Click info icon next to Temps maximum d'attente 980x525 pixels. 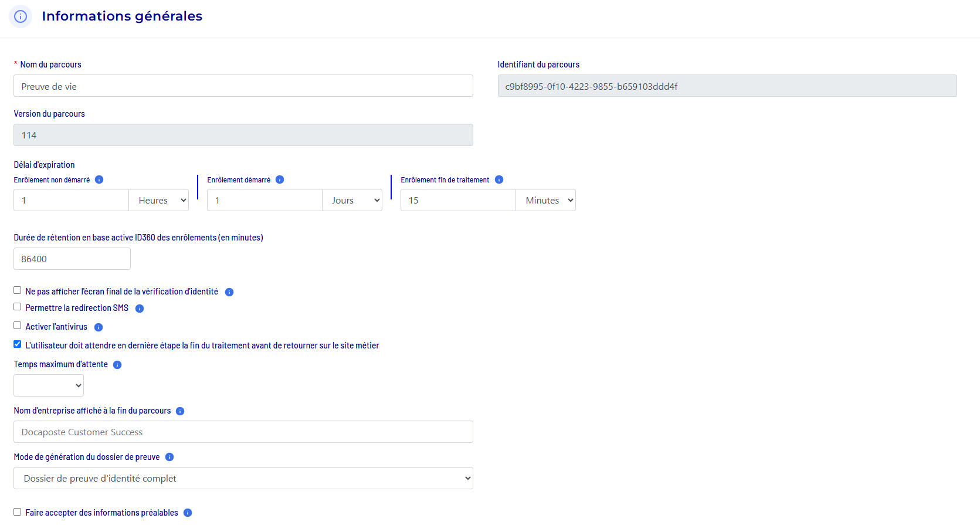(117, 365)
